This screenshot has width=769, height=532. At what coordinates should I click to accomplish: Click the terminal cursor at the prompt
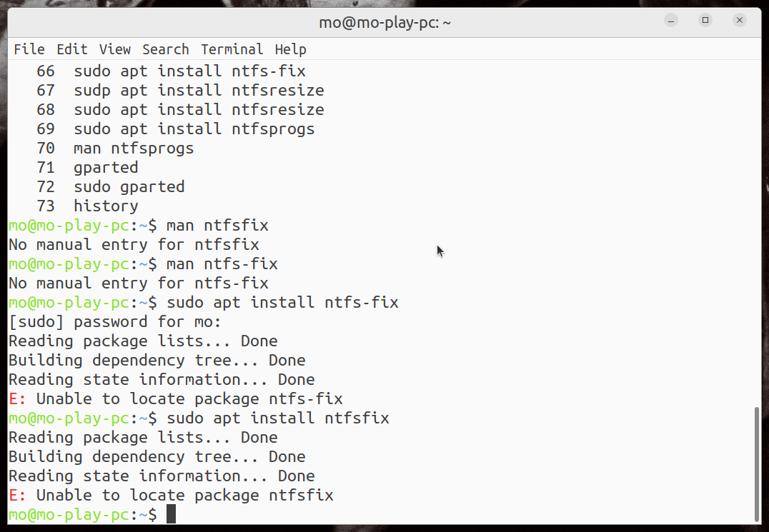pos(171,514)
